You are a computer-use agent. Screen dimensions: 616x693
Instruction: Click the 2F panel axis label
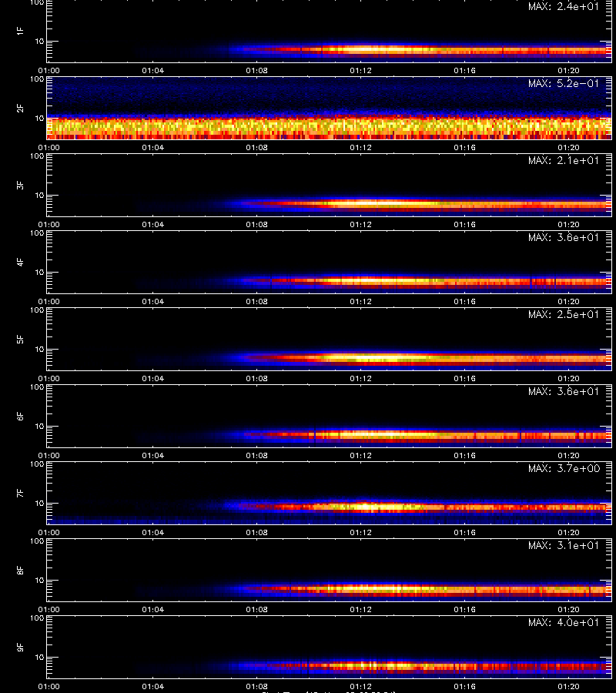tap(20, 109)
